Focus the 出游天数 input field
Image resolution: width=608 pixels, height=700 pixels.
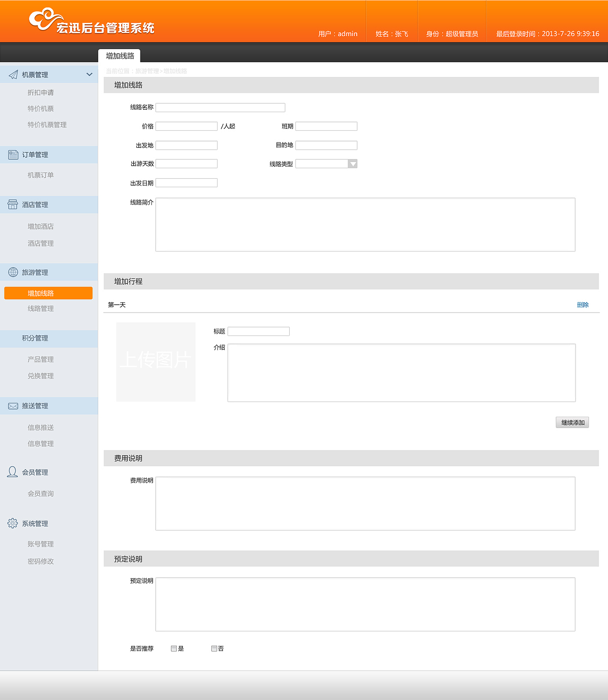(187, 164)
